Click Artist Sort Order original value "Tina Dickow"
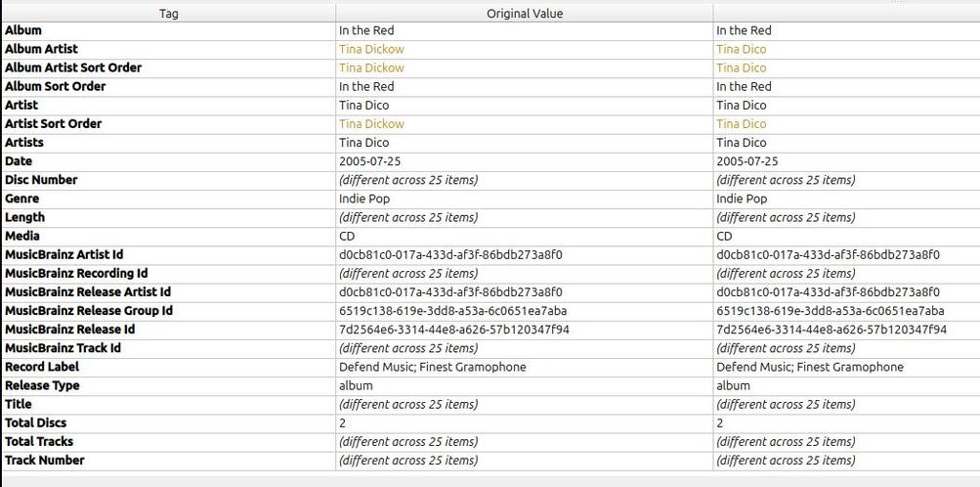Image resolution: width=980 pixels, height=487 pixels. 371,124
